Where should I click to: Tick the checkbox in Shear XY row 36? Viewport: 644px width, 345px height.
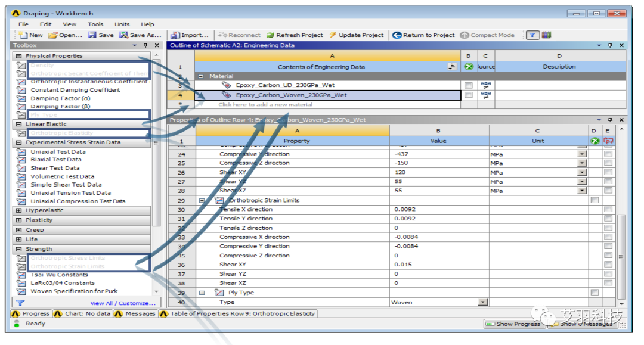(608, 264)
